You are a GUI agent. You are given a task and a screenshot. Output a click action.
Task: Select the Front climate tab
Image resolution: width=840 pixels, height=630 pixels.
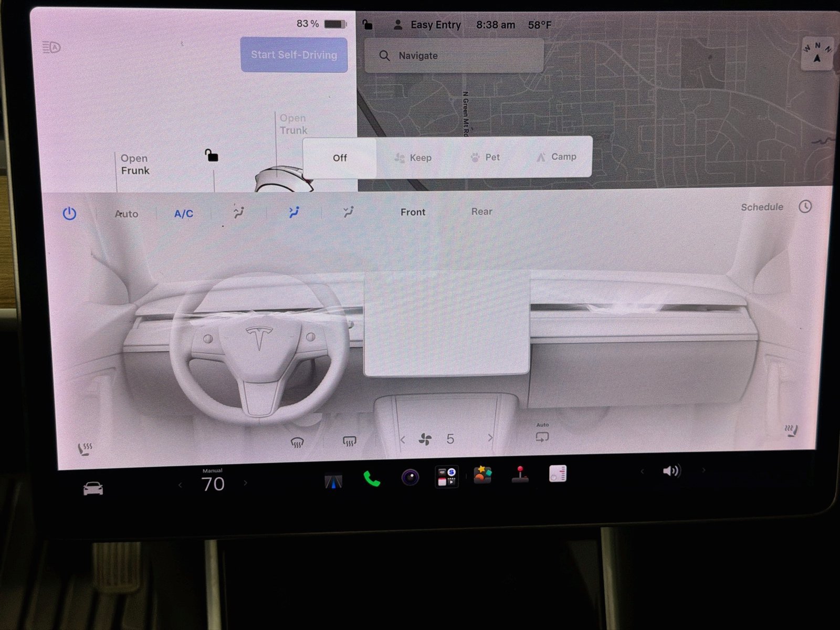point(413,212)
